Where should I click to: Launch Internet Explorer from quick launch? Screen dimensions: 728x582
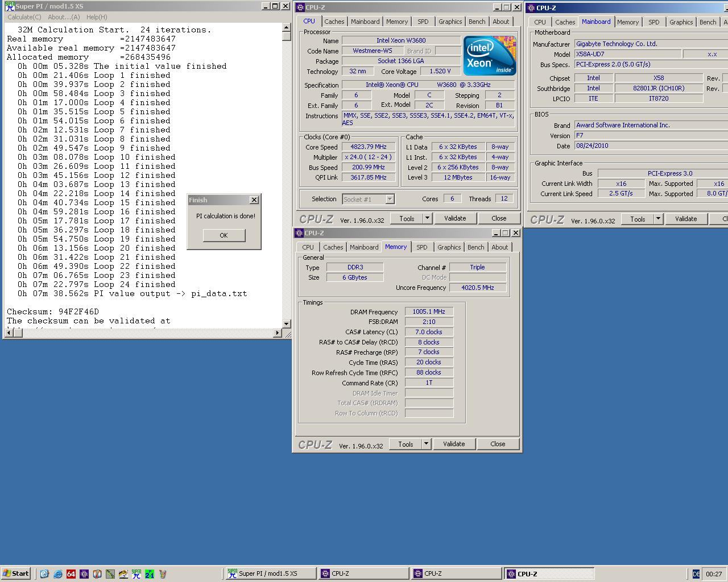(57, 574)
